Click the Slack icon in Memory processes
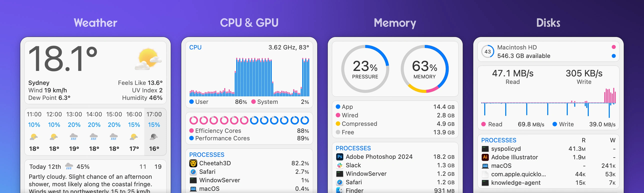This screenshot has height=193, width=644. click(x=339, y=165)
